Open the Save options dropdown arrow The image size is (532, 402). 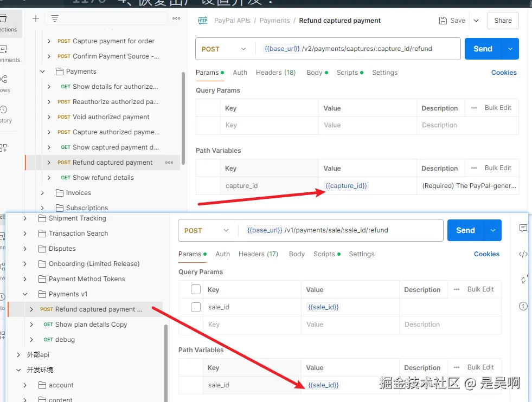[476, 21]
